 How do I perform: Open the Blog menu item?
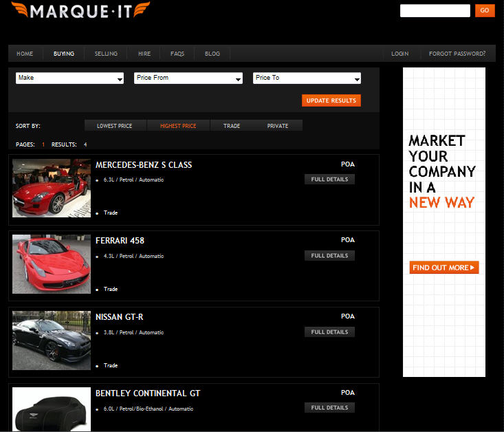pyautogui.click(x=212, y=54)
